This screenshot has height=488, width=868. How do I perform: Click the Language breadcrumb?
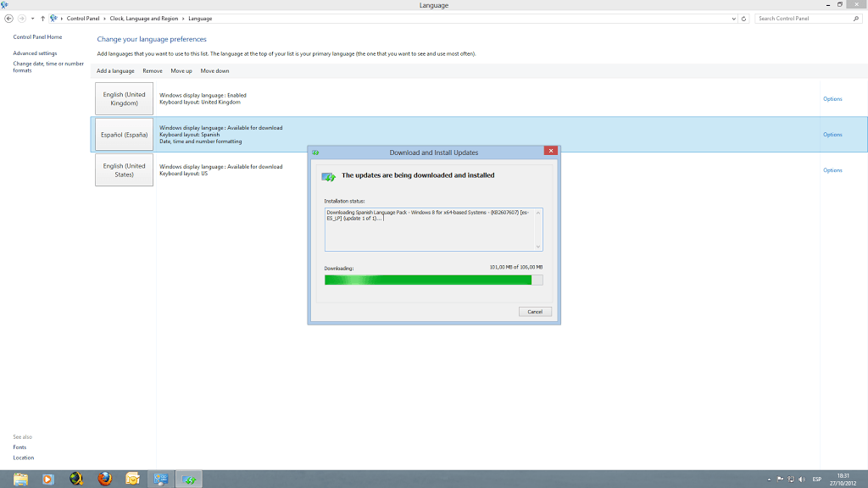pos(200,19)
